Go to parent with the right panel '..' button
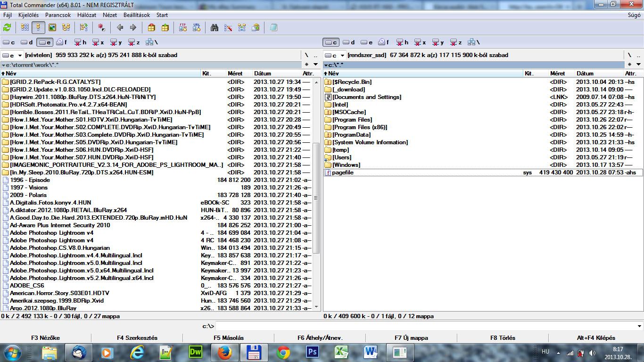 [x=638, y=55]
